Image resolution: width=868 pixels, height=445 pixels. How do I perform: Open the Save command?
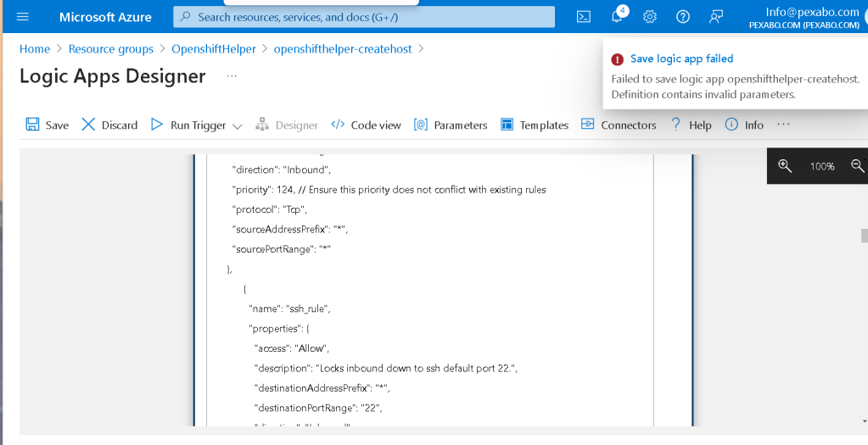tap(47, 125)
